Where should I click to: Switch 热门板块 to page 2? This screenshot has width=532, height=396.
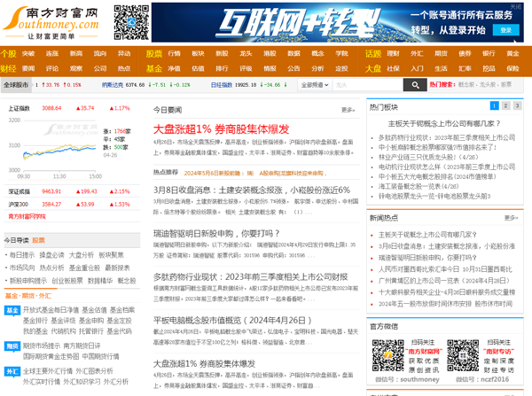click(x=505, y=105)
